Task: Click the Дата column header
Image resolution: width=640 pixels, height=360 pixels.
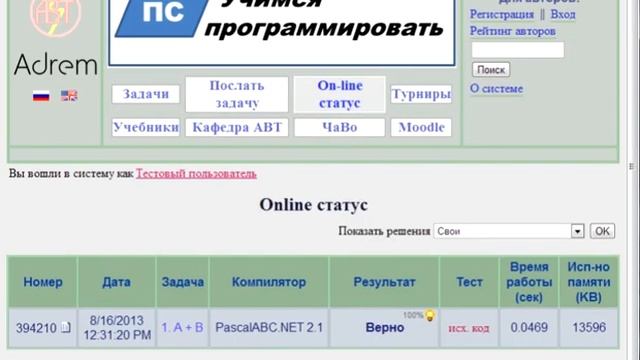Action: [x=117, y=282]
